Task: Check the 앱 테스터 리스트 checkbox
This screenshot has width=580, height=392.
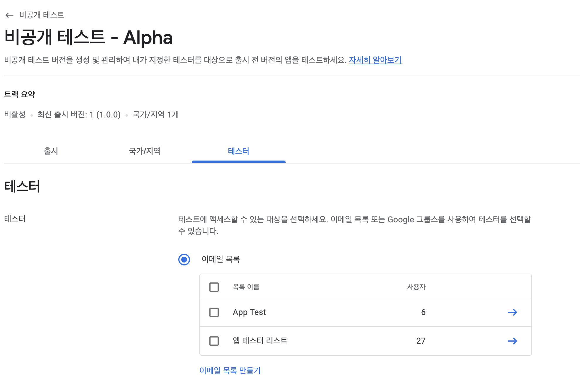Action: point(214,341)
